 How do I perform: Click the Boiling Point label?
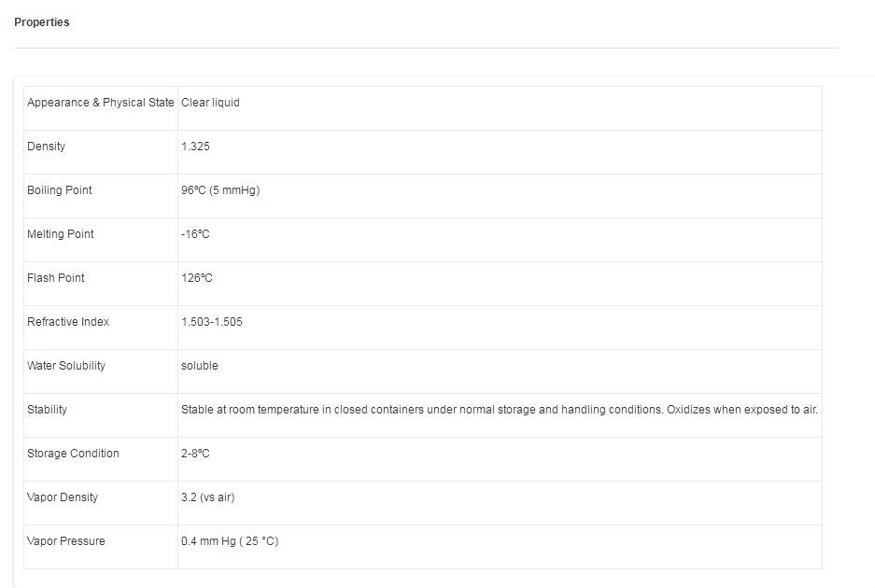click(60, 190)
